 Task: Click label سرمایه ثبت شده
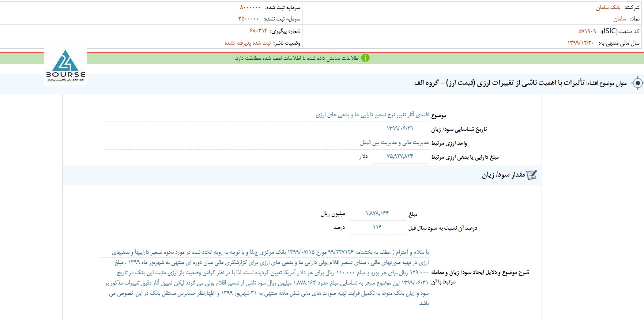[x=282, y=7]
